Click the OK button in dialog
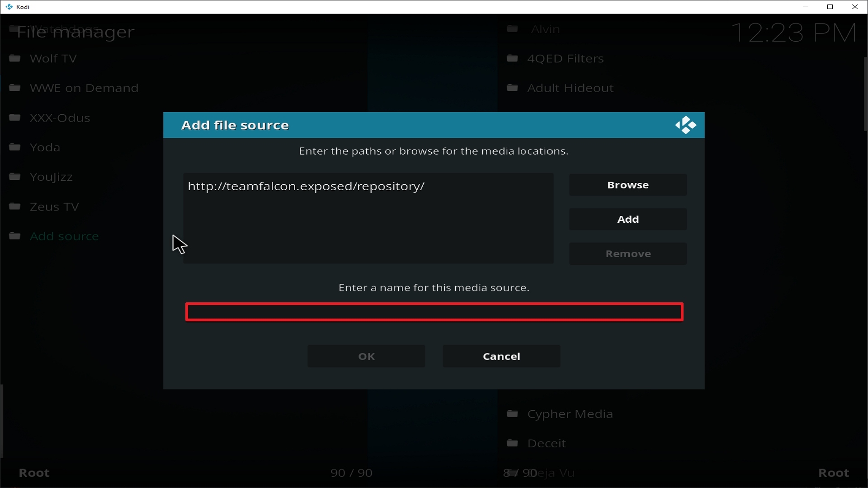Screen dimensions: 868x488 pos(366,356)
